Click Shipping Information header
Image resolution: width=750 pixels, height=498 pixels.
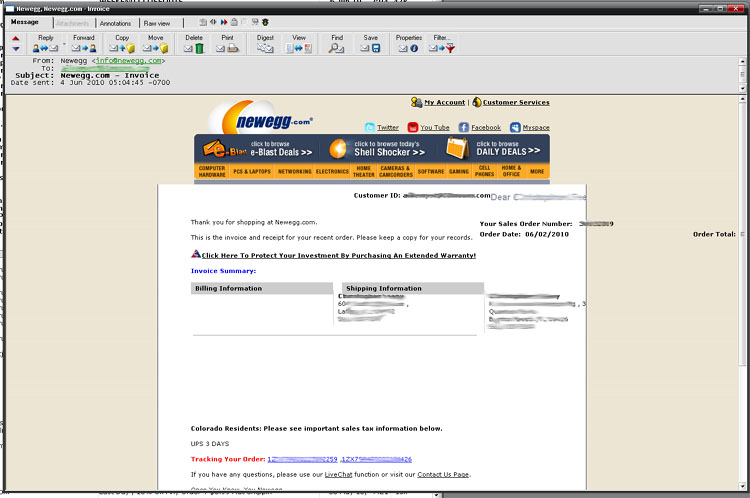coord(413,288)
